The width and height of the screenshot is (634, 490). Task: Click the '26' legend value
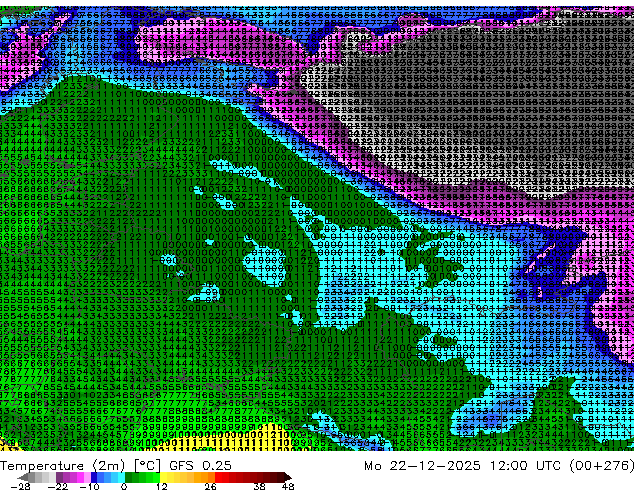(210, 486)
